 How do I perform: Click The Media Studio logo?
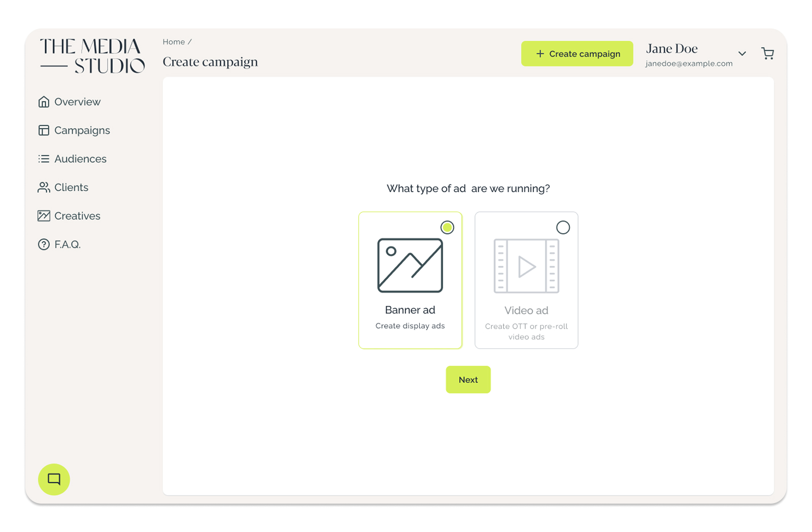pyautogui.click(x=92, y=55)
